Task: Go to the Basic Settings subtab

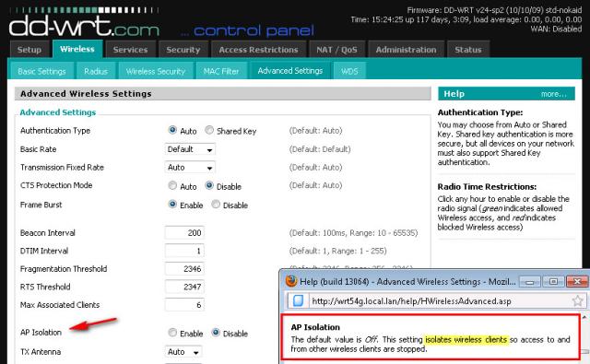Action: (x=41, y=71)
